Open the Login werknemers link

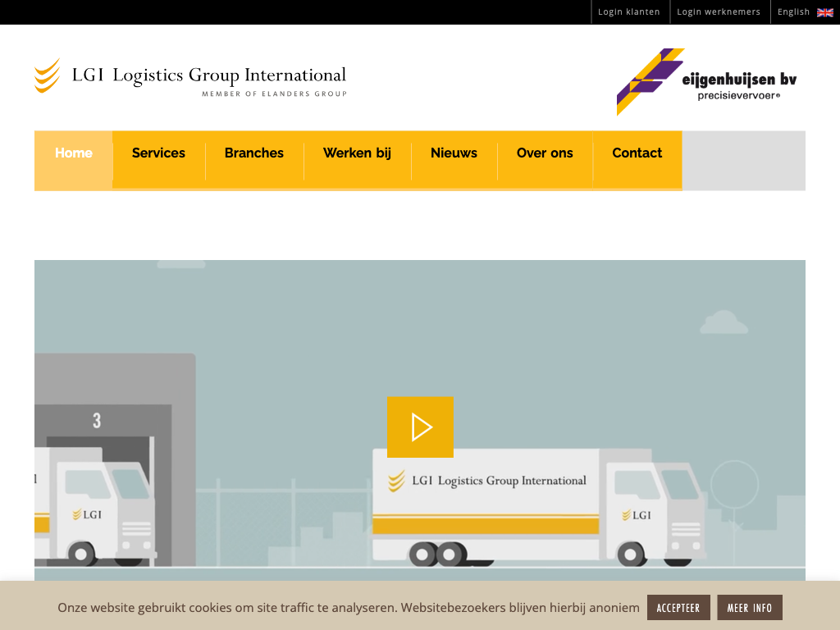pyautogui.click(x=719, y=12)
